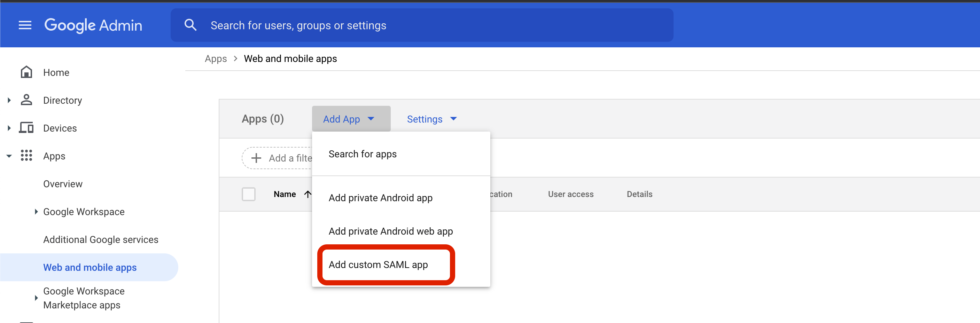Collapse the Apps sidebar section
This screenshot has height=323, width=980.
click(8, 156)
